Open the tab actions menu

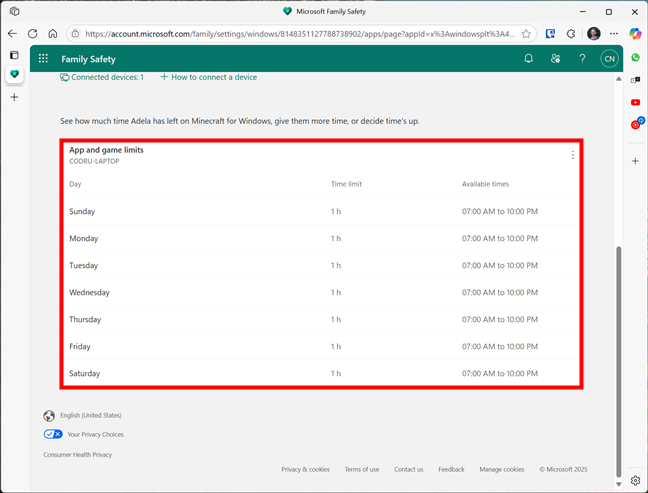coord(14,12)
